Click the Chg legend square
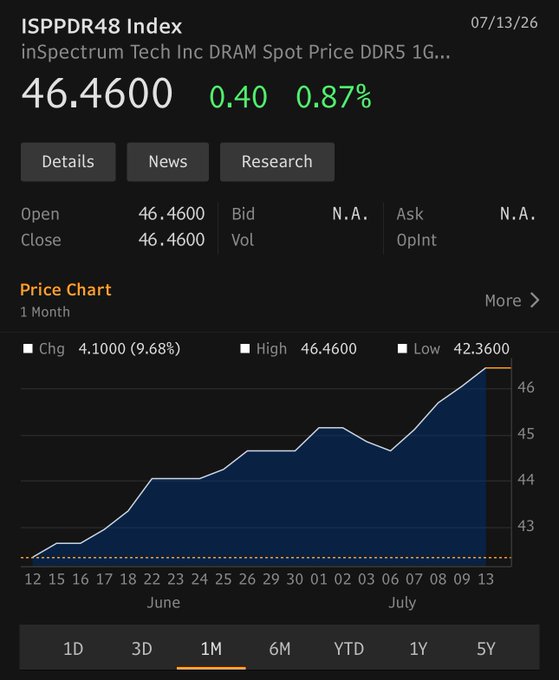The height and width of the screenshot is (680, 559). 28,349
